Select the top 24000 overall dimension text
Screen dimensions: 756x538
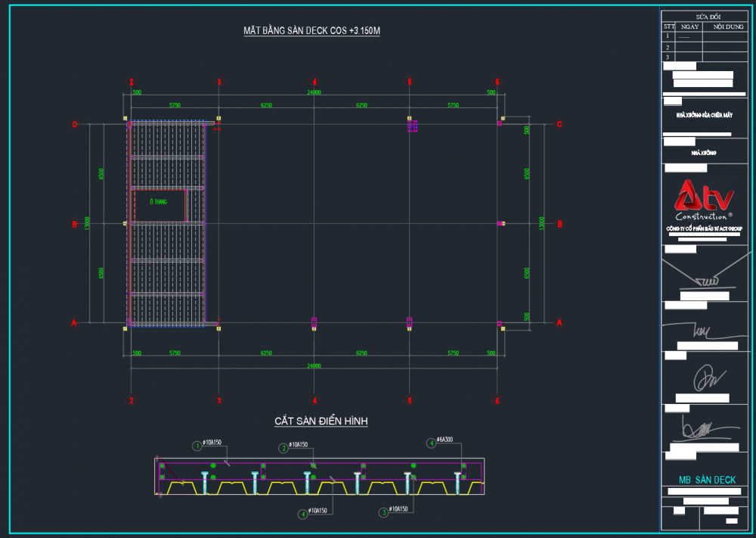[314, 92]
